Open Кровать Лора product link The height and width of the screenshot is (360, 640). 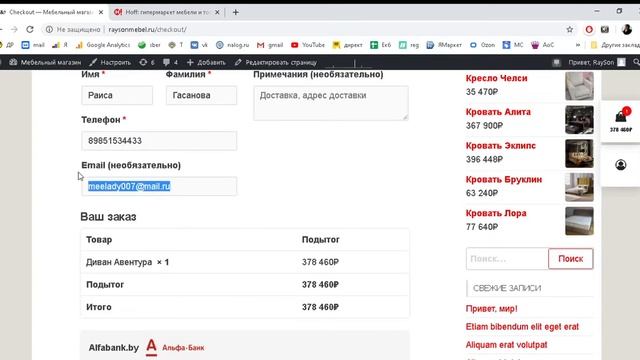click(496, 213)
